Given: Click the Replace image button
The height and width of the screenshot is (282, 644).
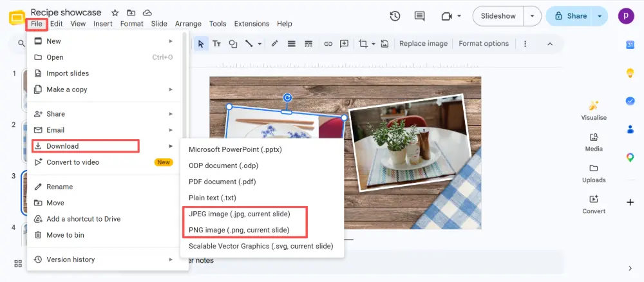Looking at the screenshot, I should click(x=424, y=44).
